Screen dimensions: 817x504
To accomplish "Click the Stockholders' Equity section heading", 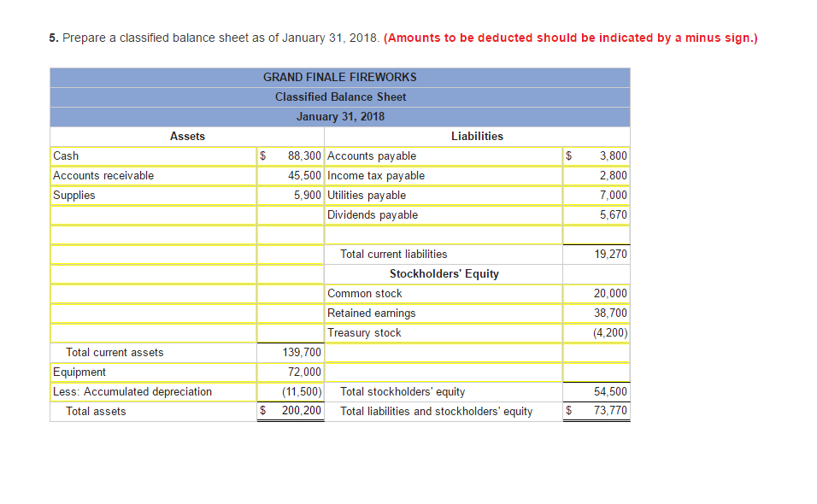I will pos(444,274).
